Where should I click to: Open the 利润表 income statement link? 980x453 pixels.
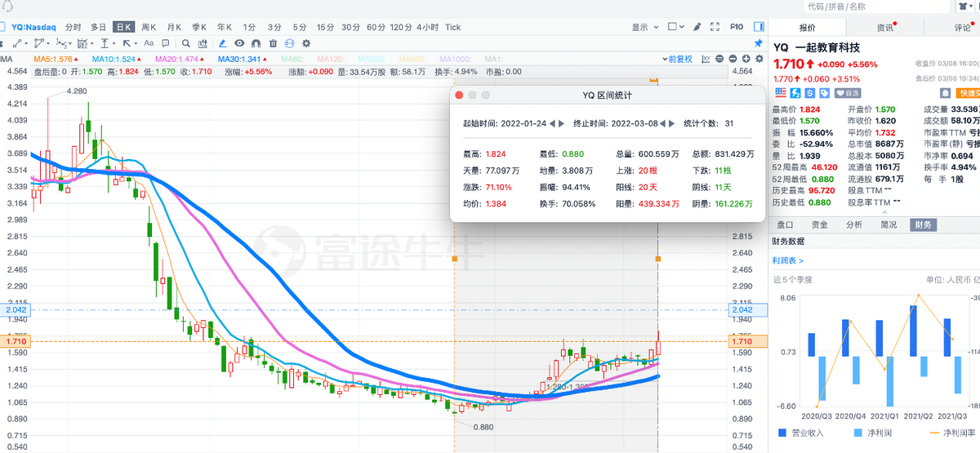tap(787, 260)
